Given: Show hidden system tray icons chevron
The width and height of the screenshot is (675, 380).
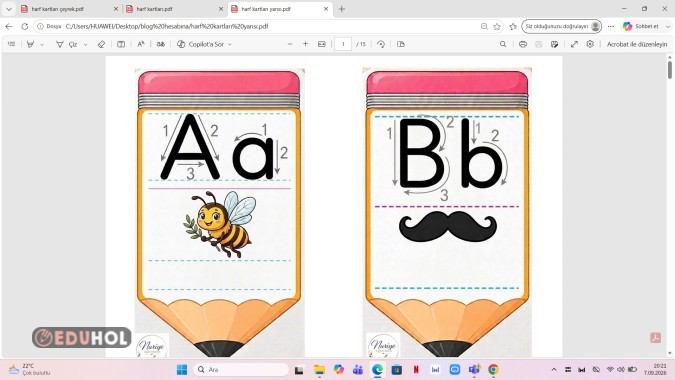Looking at the screenshot, I should tap(554, 370).
